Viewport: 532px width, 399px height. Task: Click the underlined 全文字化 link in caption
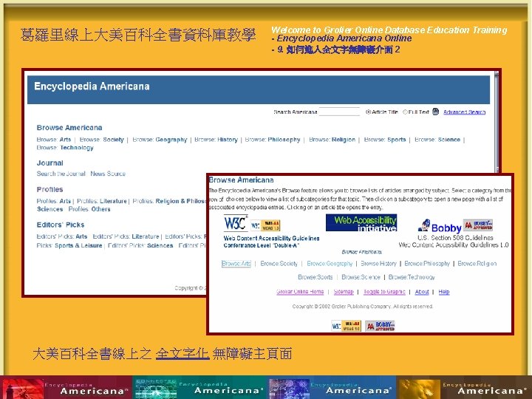pyautogui.click(x=183, y=354)
